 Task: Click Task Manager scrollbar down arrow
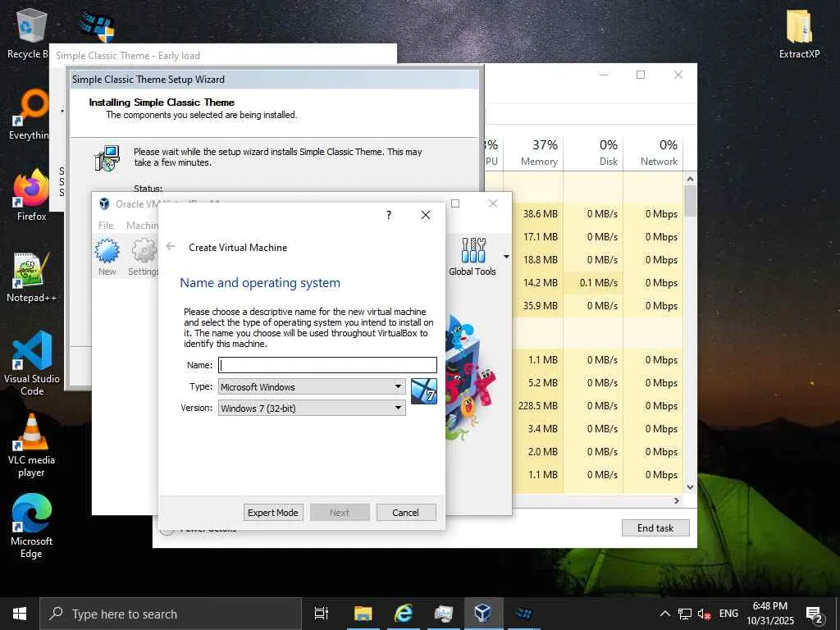coord(690,487)
